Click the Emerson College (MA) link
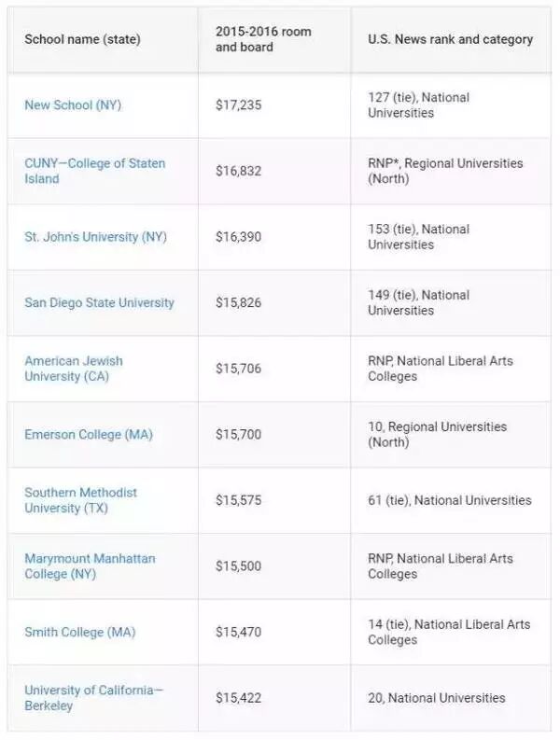This screenshot has height=740, width=560. [x=89, y=435]
